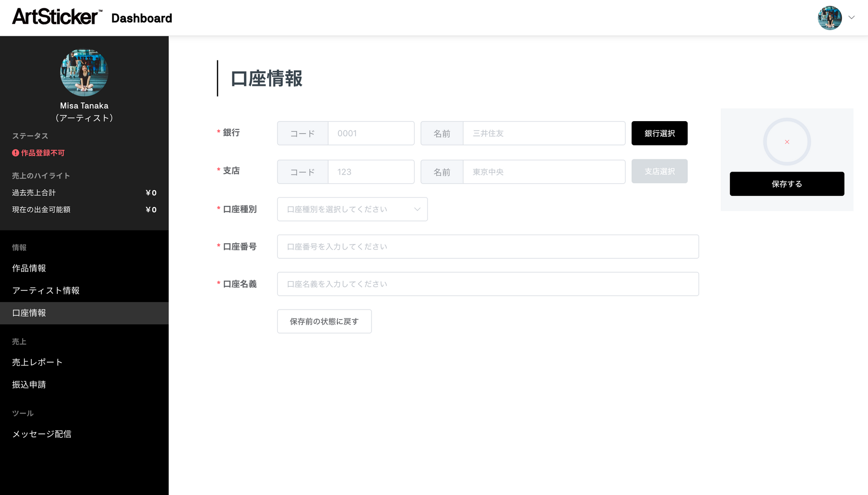
Task: Click the Misa Tanaka sidebar profile photo
Action: 84,73
